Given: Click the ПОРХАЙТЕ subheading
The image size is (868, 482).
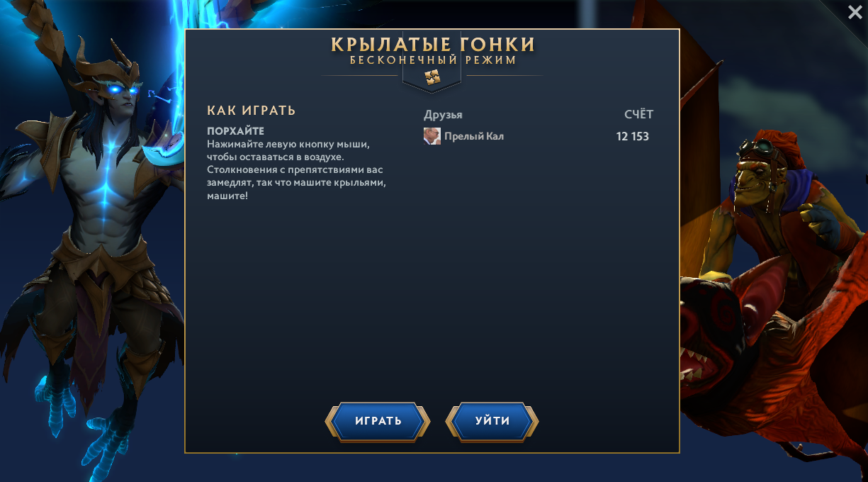Looking at the screenshot, I should [x=235, y=131].
